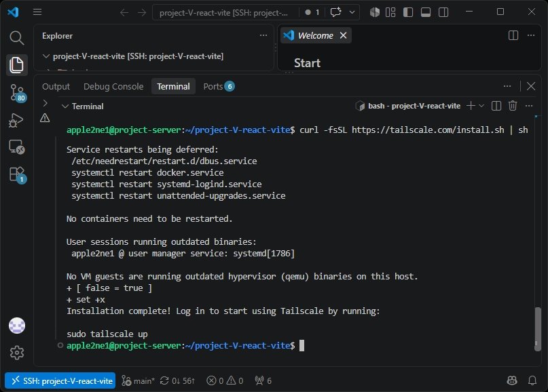548x392 pixels.
Task: Open terminal more actions ellipsis
Action: pyautogui.click(x=529, y=106)
